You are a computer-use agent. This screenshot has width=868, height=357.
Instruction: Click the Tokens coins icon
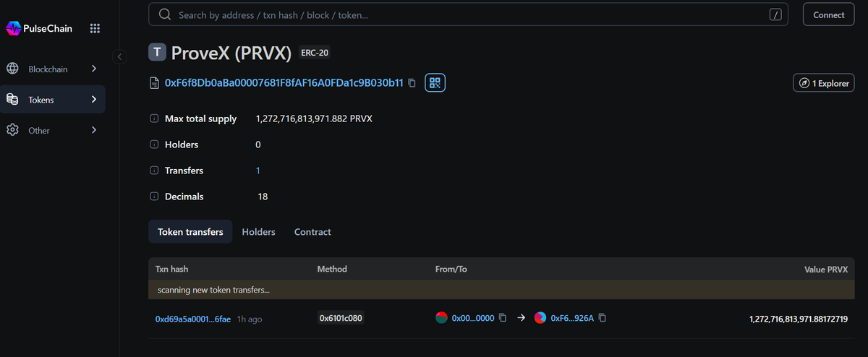(12, 100)
